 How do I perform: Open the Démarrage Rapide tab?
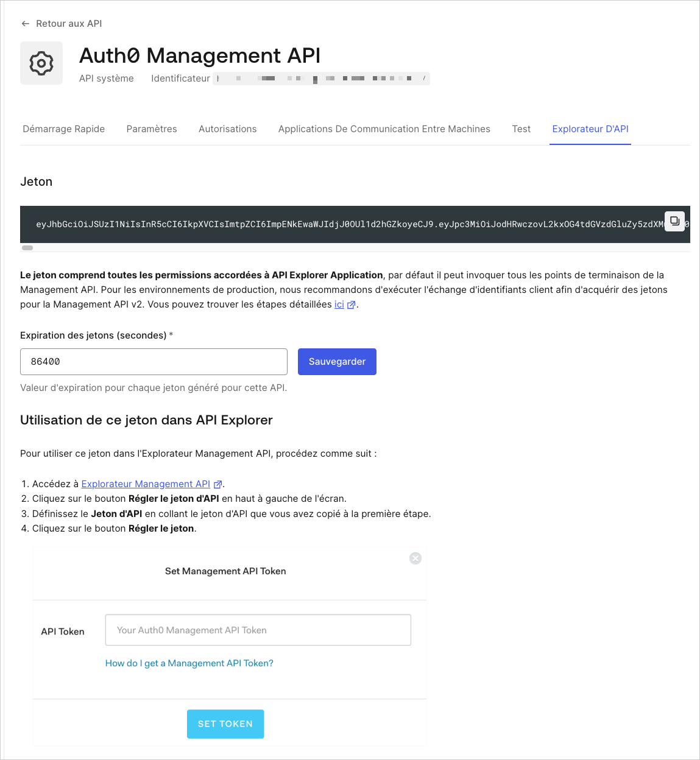coord(63,128)
